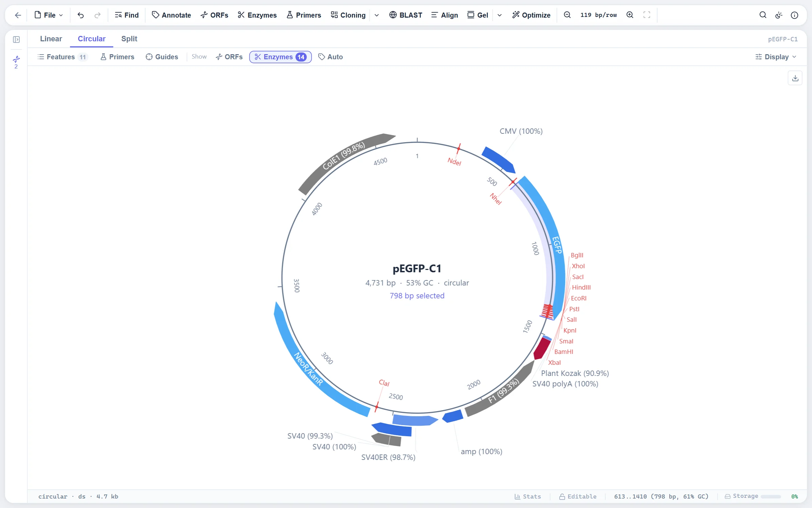Zoom in the sequence view
The height and width of the screenshot is (508, 812).
[630, 15]
